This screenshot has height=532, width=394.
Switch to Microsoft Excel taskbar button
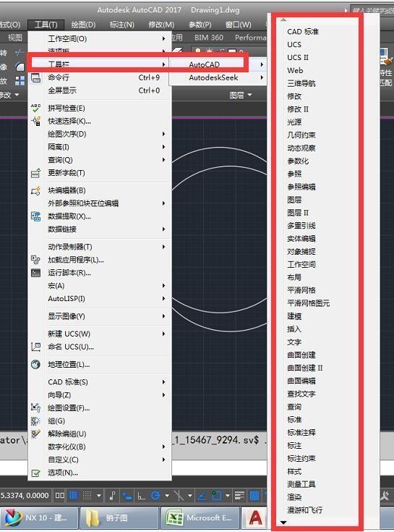(x=200, y=518)
